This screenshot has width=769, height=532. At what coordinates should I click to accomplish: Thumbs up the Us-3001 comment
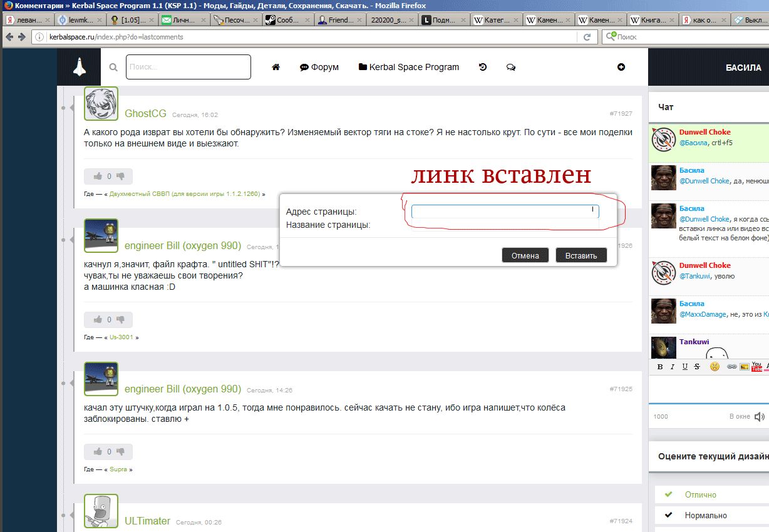tap(98, 319)
